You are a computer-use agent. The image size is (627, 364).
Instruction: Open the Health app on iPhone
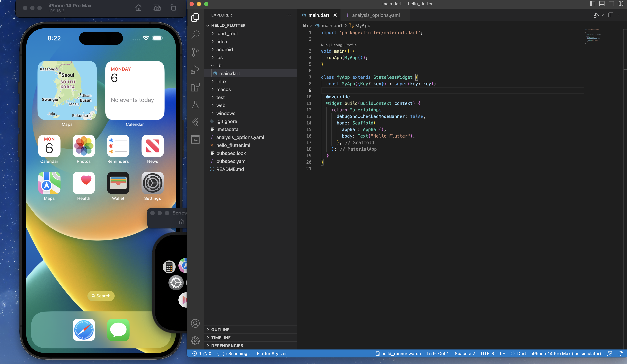84,183
